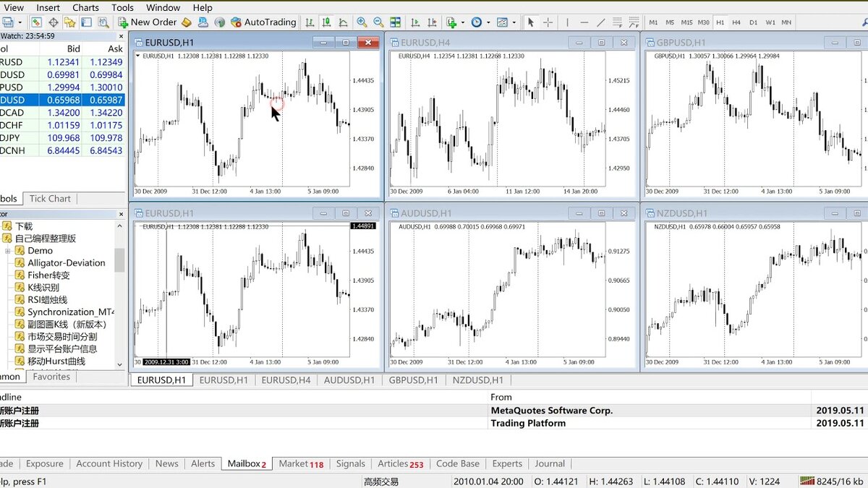
Task: Open the Tick Chart tab
Action: pyautogui.click(x=50, y=199)
